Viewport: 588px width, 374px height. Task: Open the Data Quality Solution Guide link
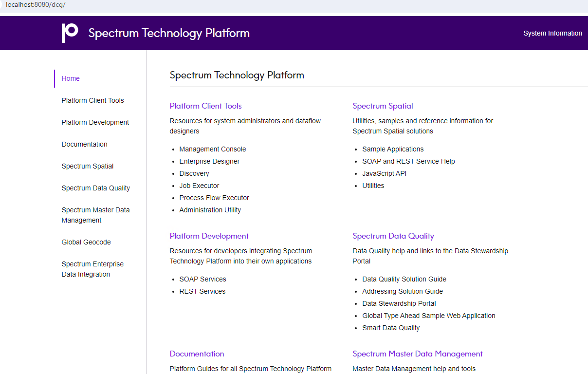(404, 279)
